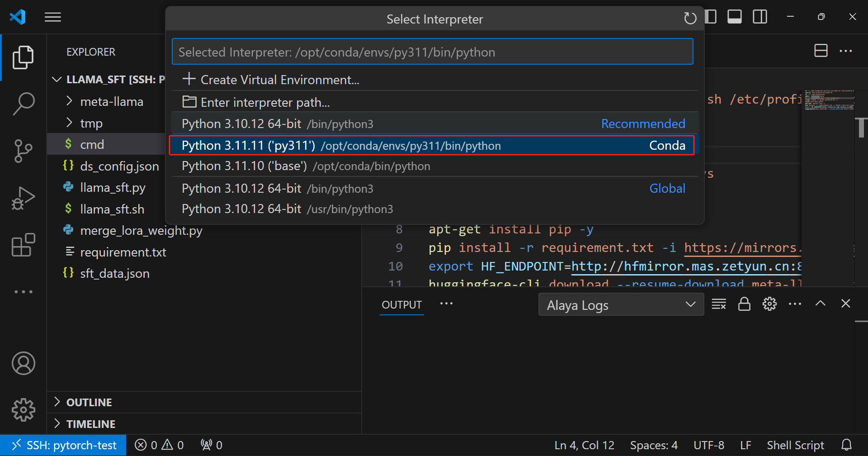Toggle the secondary side bar
Screen dimensions: 868x456
[760, 17]
